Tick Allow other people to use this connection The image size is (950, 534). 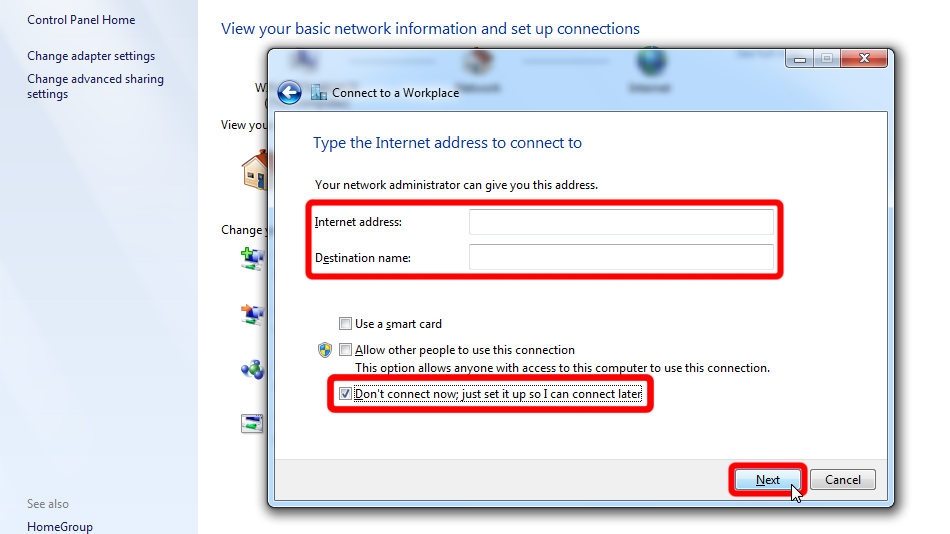(x=345, y=350)
